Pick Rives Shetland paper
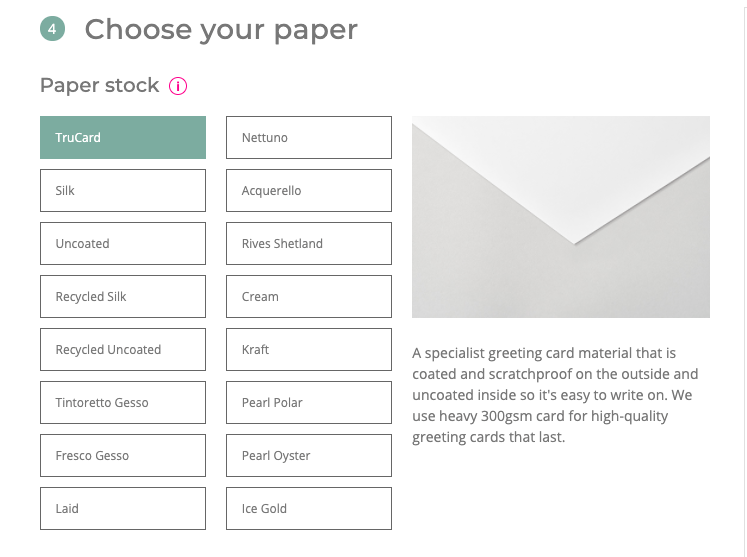This screenshot has width=747, height=557. [x=309, y=243]
